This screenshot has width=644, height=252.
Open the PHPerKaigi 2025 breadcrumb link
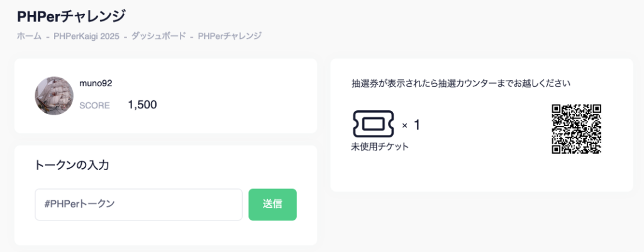click(x=87, y=36)
